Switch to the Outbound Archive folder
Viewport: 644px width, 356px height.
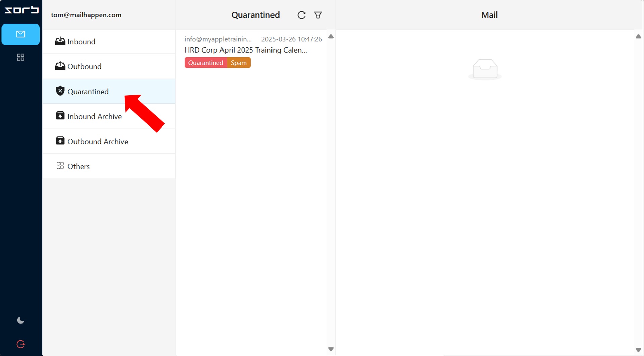[x=97, y=142]
